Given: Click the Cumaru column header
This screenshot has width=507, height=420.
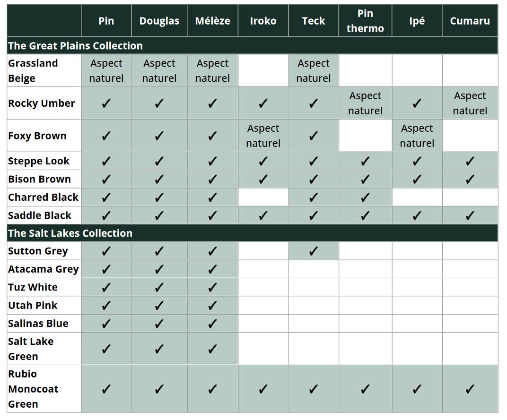Looking at the screenshot, I should [x=470, y=21].
